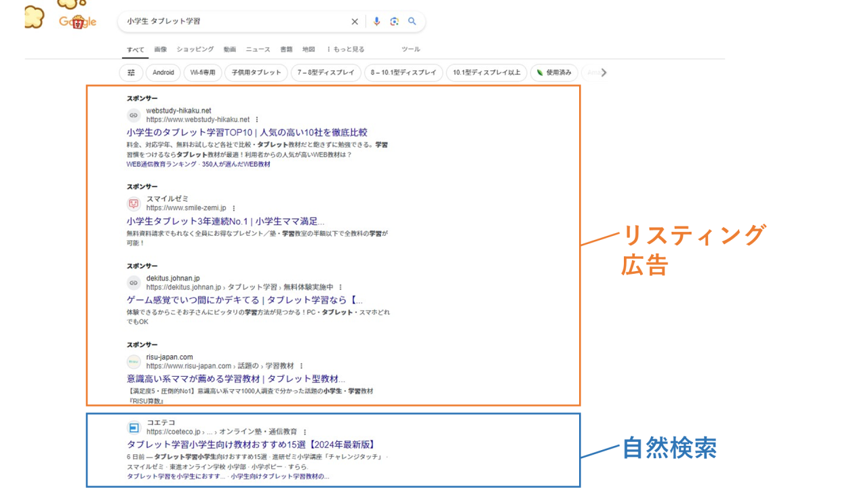Click the webstudy-hikaku.net site favicon
The width and height of the screenshot is (868, 488).
pos(134,115)
